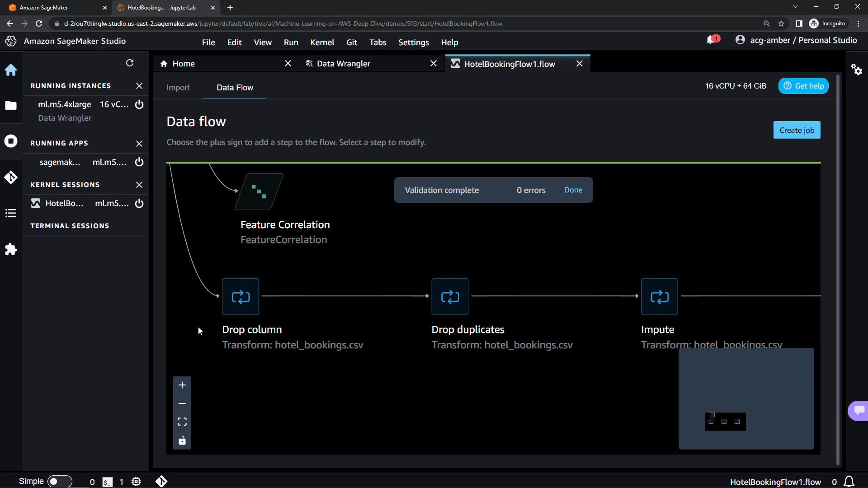Fit the data flow to view
This screenshot has width=868, height=488.
(x=182, y=422)
